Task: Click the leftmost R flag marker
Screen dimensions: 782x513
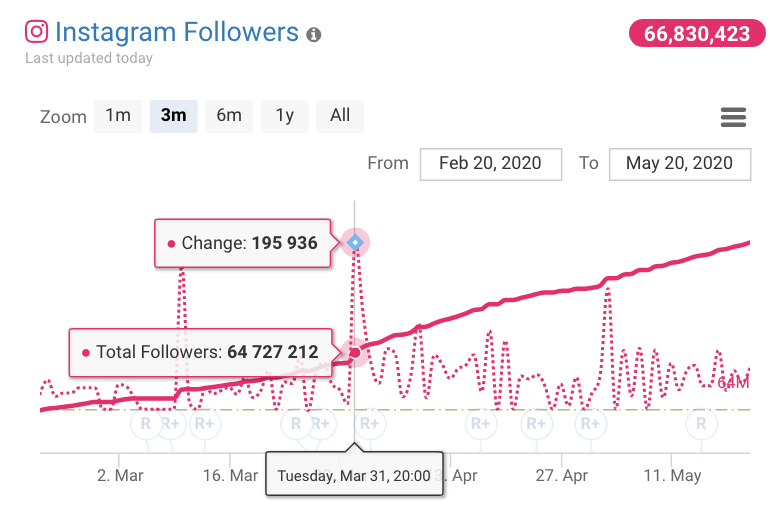Action: click(145, 424)
